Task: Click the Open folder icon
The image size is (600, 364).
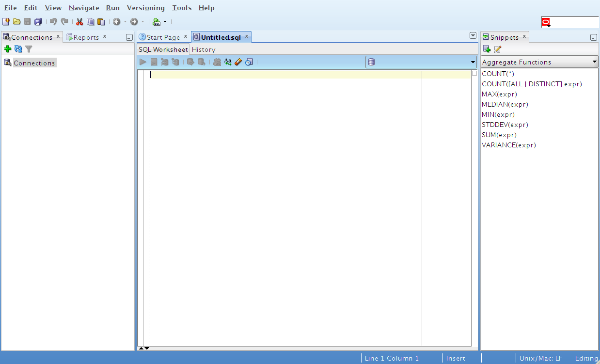Action: [x=16, y=21]
